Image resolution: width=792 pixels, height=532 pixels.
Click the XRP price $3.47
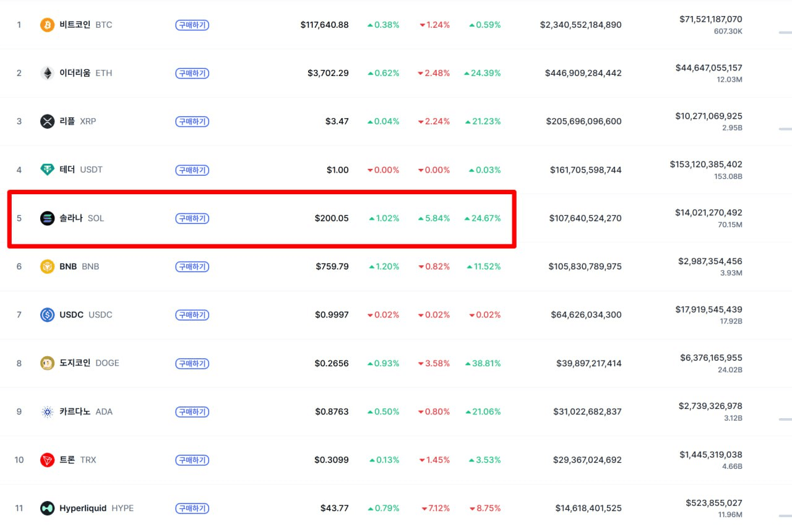pyautogui.click(x=337, y=121)
